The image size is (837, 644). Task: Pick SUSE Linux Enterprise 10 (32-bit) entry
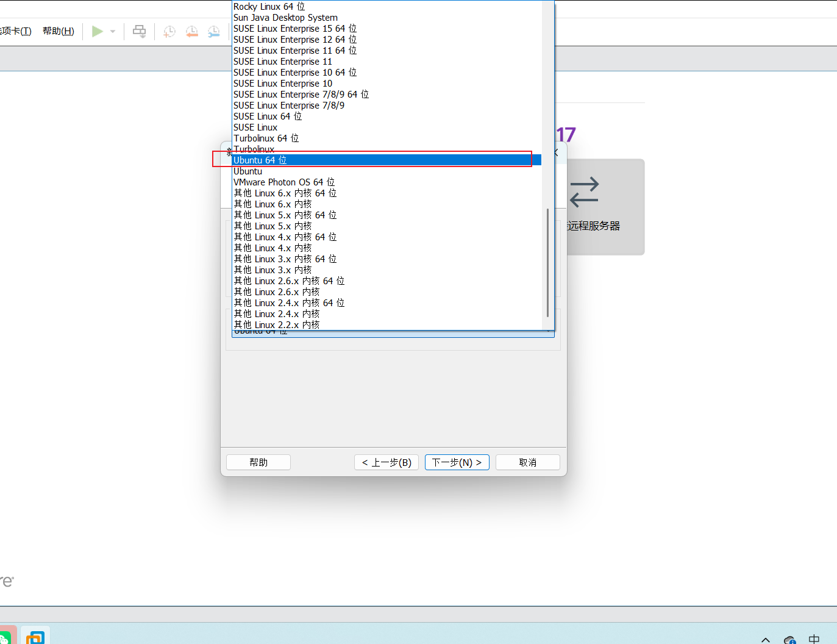386,84
